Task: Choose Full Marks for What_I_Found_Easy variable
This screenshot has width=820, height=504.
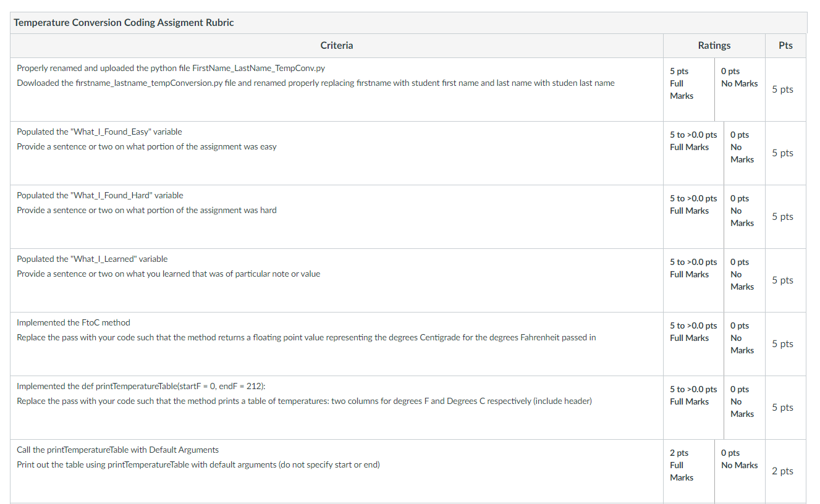Action: (693, 153)
